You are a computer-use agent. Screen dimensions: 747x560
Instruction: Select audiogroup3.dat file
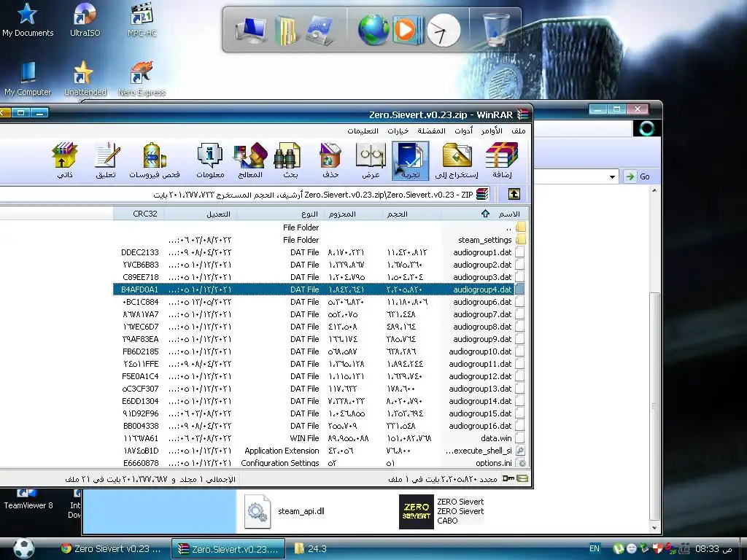click(x=320, y=276)
